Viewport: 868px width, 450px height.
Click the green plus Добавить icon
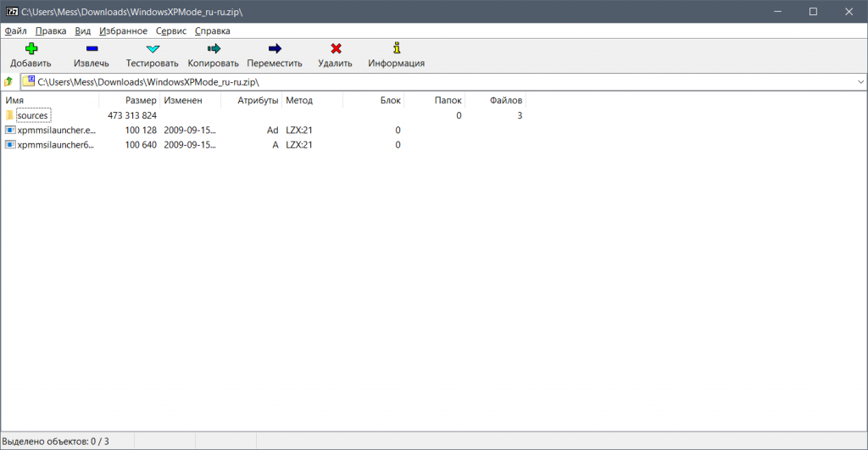(x=31, y=49)
